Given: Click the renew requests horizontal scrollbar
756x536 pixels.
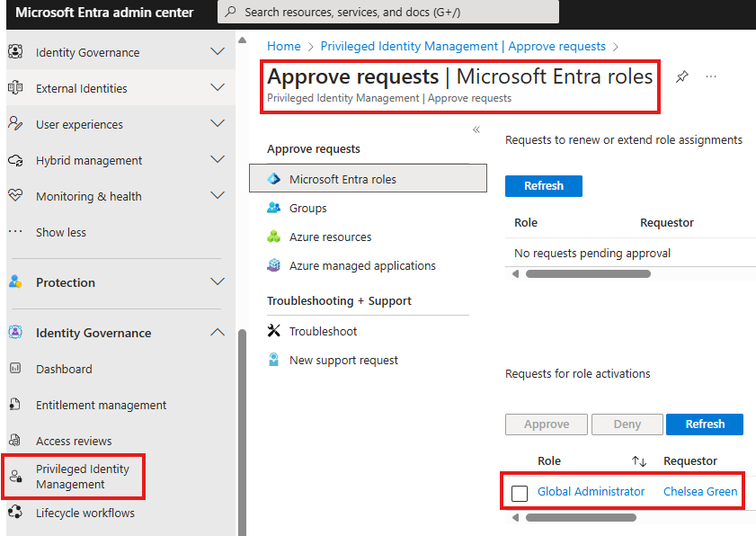Looking at the screenshot, I should tap(588, 274).
